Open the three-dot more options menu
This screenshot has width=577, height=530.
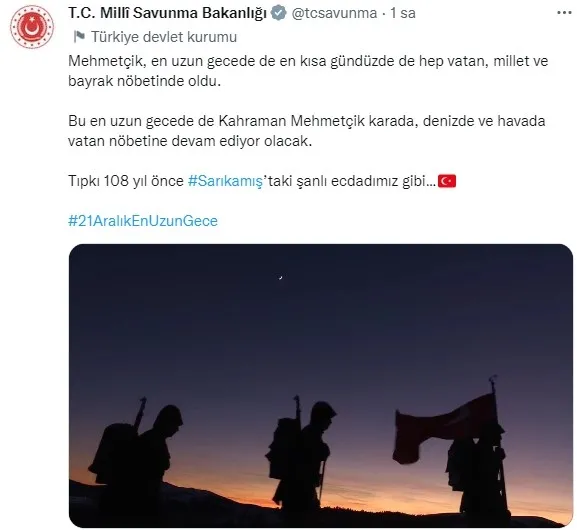[564, 13]
